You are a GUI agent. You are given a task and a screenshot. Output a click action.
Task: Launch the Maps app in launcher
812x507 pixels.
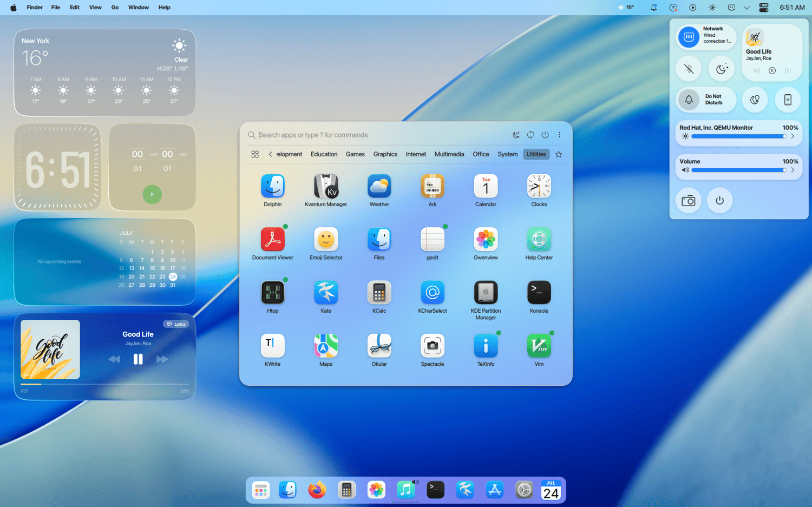coord(326,346)
